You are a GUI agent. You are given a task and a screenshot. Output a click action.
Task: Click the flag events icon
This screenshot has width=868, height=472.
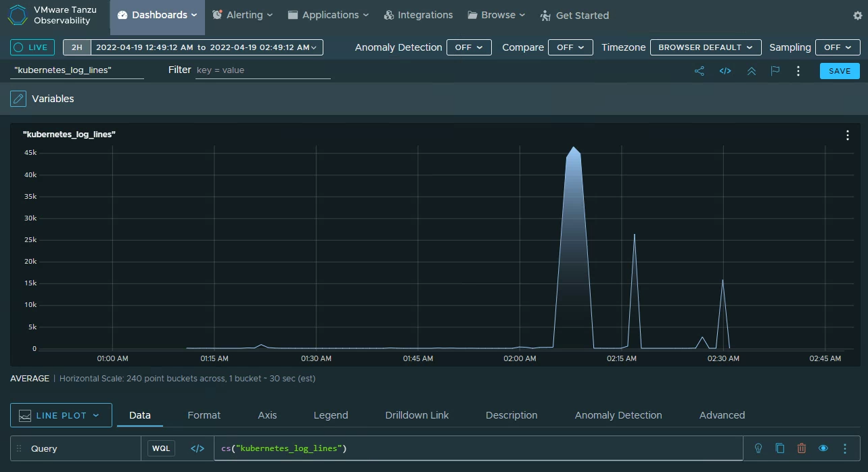775,71
